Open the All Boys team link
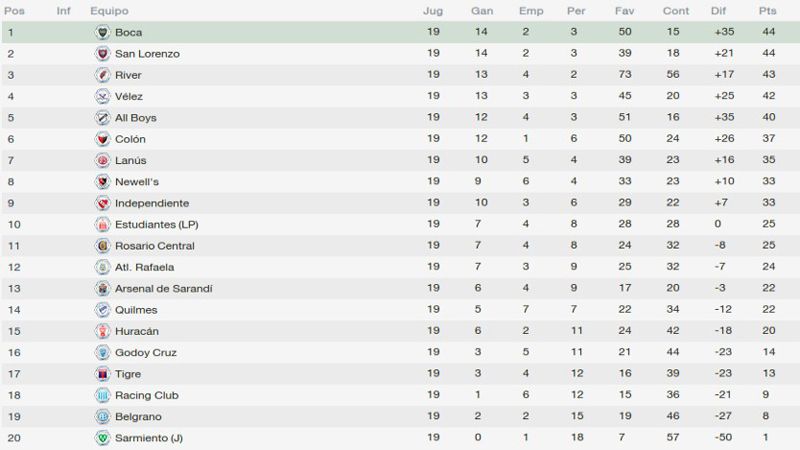Viewport: 800px width, 450px height. (136, 118)
